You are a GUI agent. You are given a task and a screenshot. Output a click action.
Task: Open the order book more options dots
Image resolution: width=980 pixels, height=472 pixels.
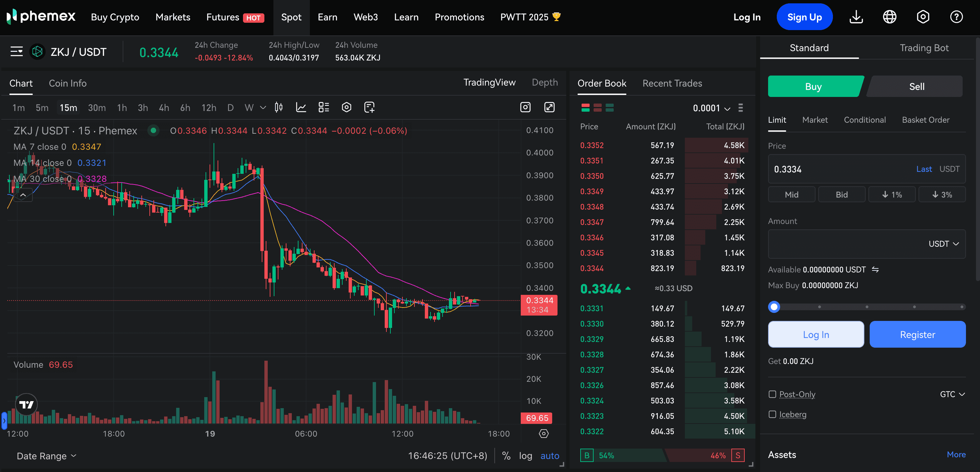pyautogui.click(x=740, y=108)
